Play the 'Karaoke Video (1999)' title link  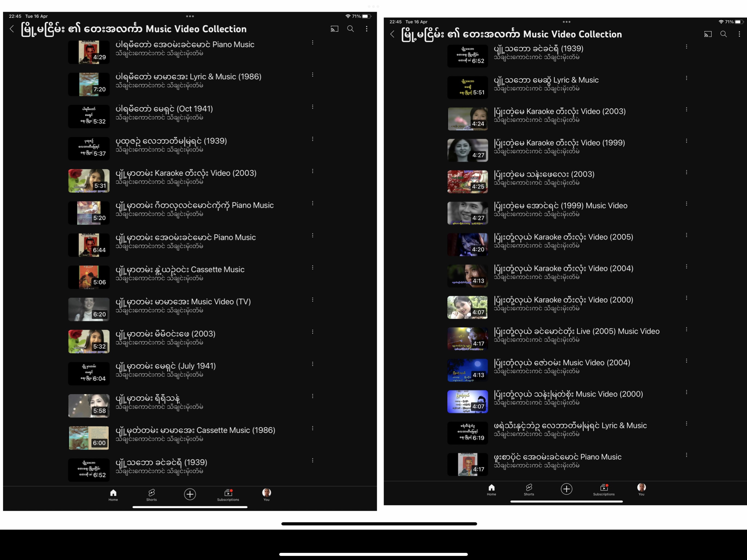pos(559,143)
